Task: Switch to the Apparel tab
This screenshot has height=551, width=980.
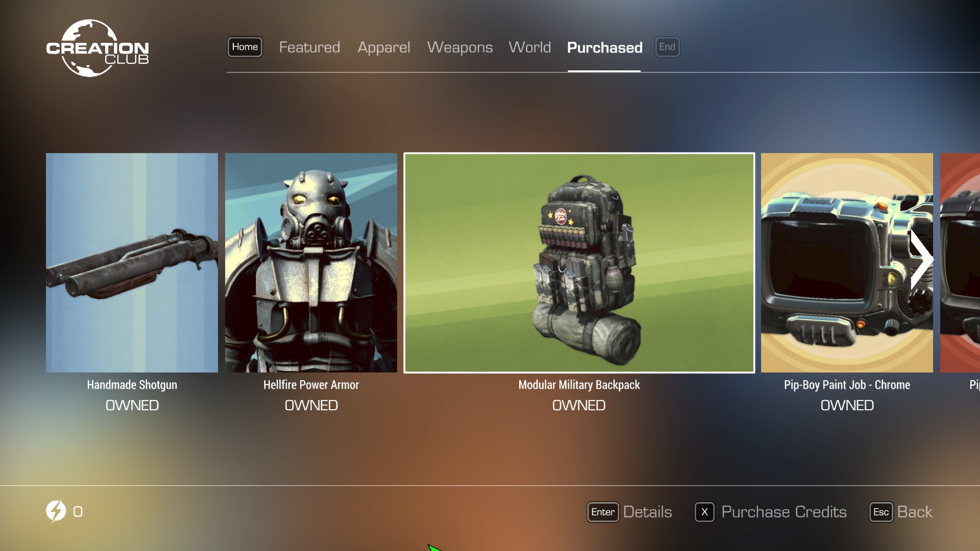Action: (383, 47)
